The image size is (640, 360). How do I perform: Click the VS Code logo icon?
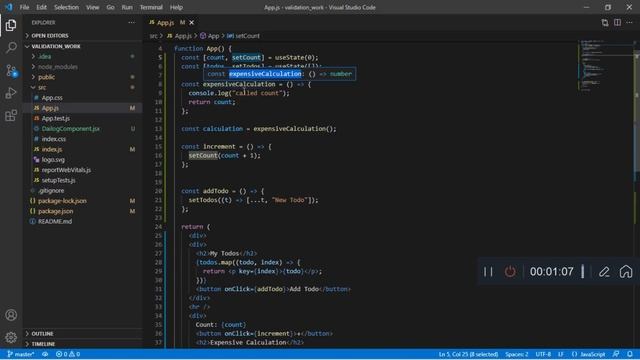click(x=9, y=7)
